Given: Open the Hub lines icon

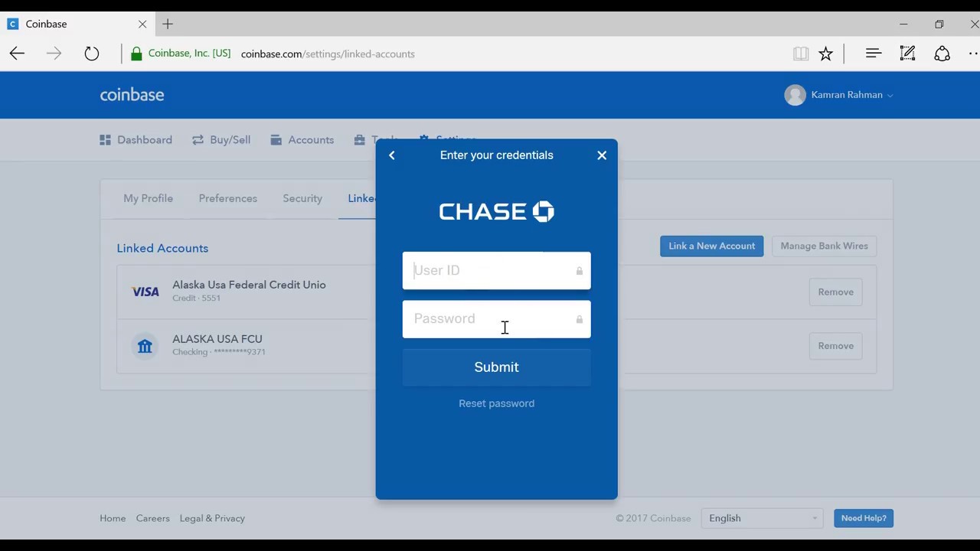Looking at the screenshot, I should 874,54.
